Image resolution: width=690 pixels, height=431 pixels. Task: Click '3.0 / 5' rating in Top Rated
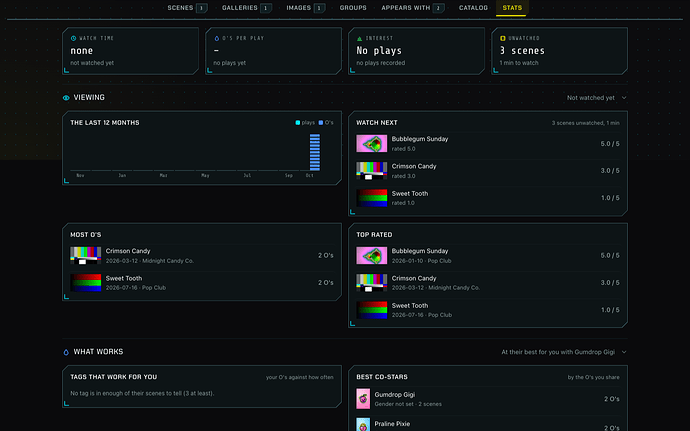610,283
